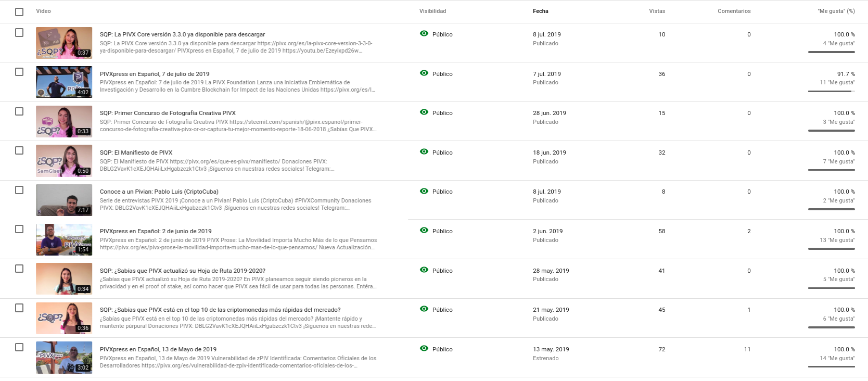The height and width of the screenshot is (381, 868).
Task: Click the eye icon for PIVXpress 2 de junio video
Action: point(424,231)
